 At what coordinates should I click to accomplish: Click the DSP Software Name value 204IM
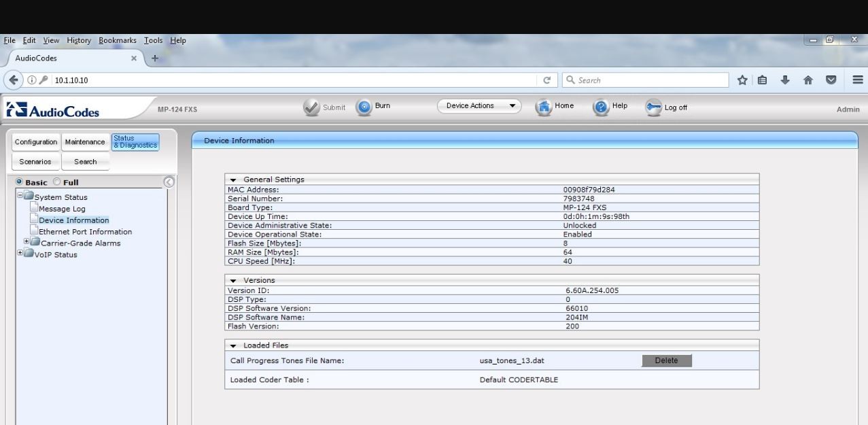pos(576,318)
